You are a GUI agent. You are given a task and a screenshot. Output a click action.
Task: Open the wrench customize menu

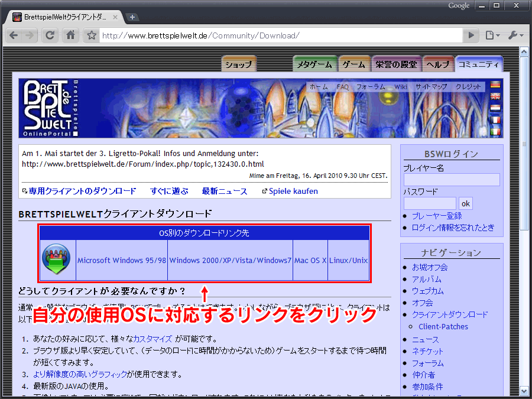(515, 35)
